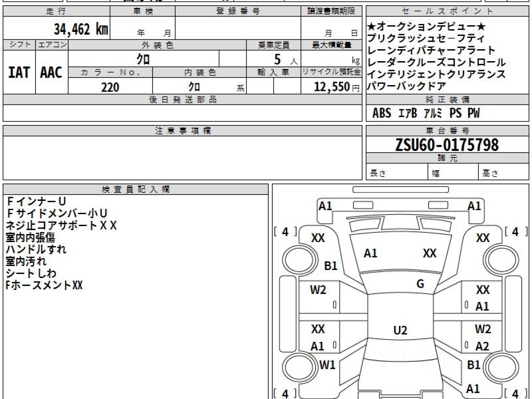This screenshot has height=399, width=532.
Task: Select クロ under 外装色
Action: tap(143, 59)
